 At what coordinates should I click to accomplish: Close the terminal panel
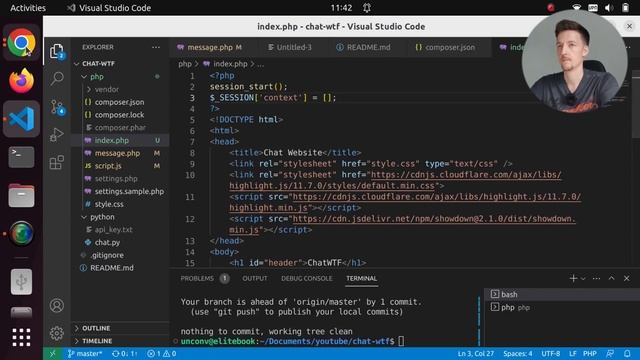[627, 278]
